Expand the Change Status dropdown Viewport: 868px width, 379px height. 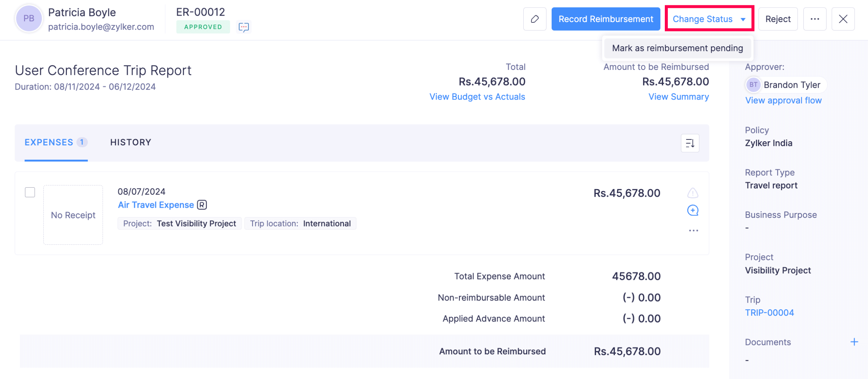pos(709,19)
